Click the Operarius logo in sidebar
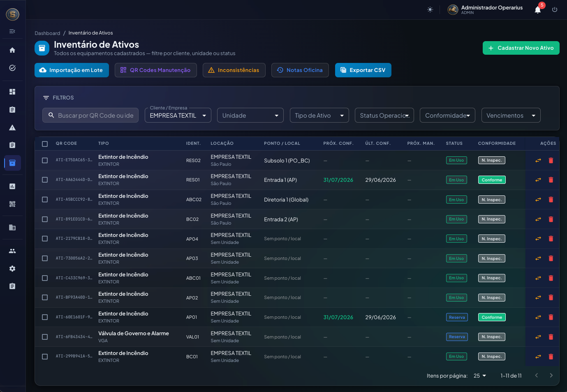 [13, 14]
